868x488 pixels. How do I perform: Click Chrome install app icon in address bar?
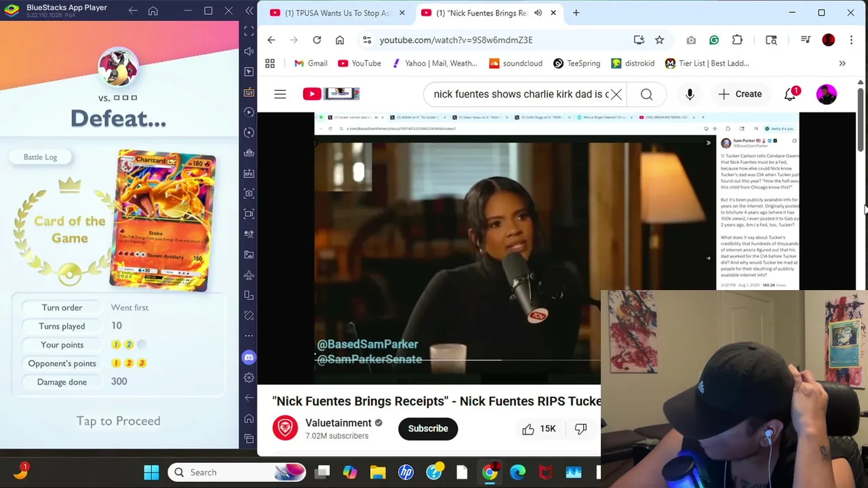coord(639,40)
